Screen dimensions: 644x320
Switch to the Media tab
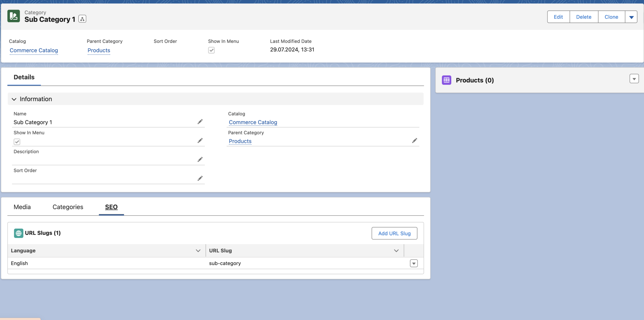pos(22,207)
